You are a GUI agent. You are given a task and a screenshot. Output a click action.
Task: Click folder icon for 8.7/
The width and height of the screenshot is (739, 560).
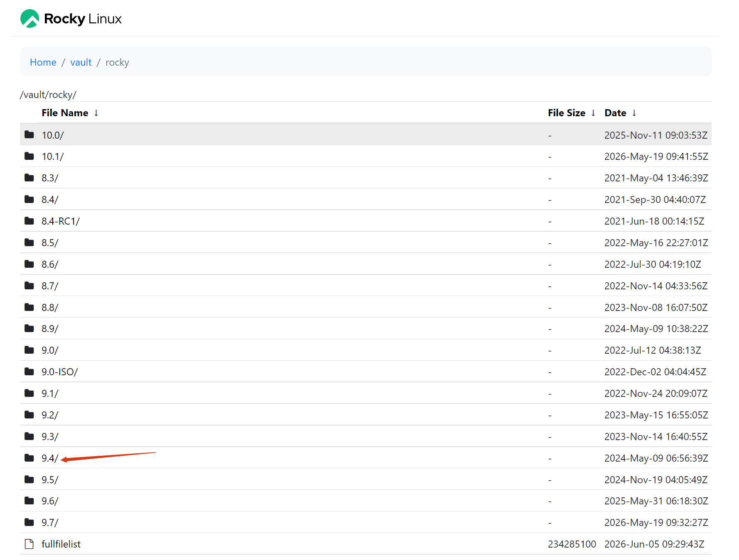click(x=29, y=286)
